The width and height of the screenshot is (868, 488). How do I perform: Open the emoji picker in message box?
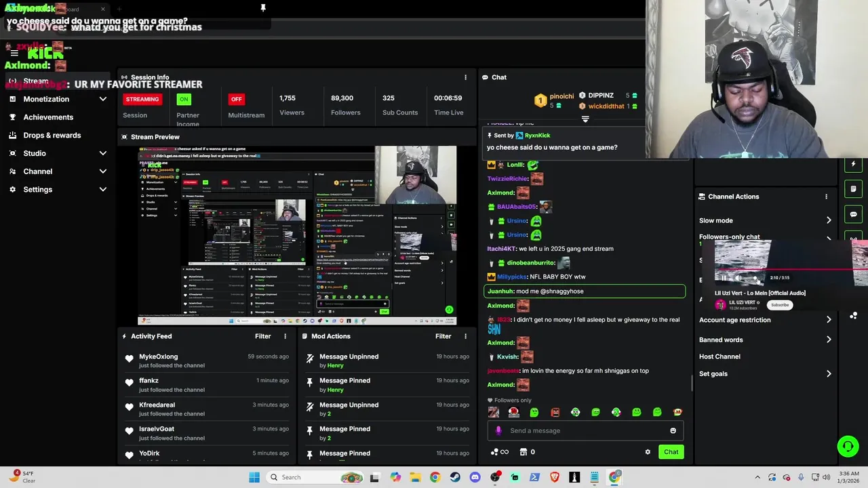(x=673, y=430)
